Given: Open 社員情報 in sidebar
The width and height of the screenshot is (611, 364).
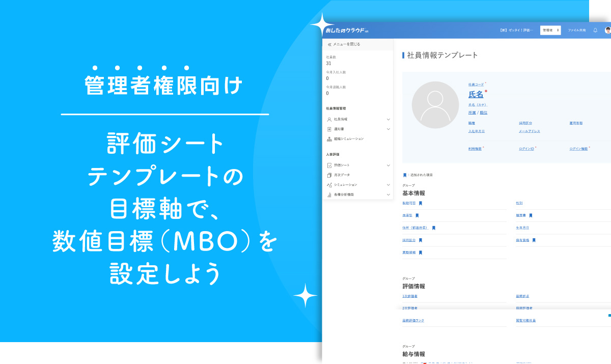Looking at the screenshot, I should (x=341, y=119).
